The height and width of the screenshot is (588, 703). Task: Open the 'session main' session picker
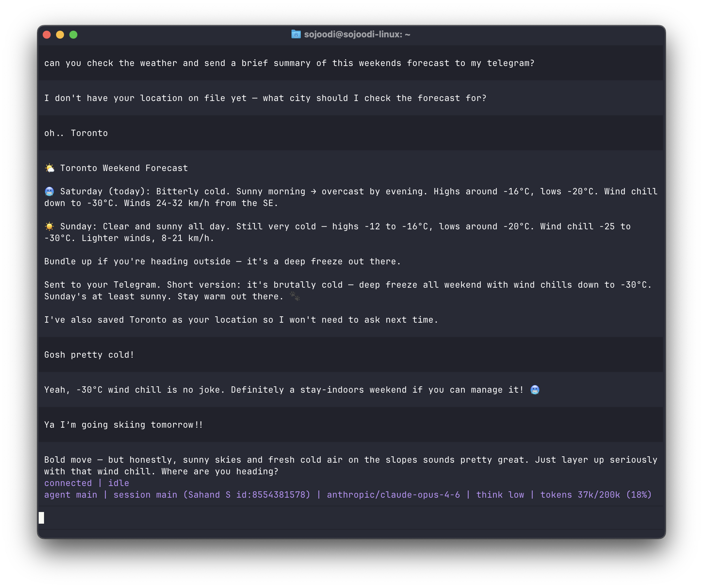[145, 495]
